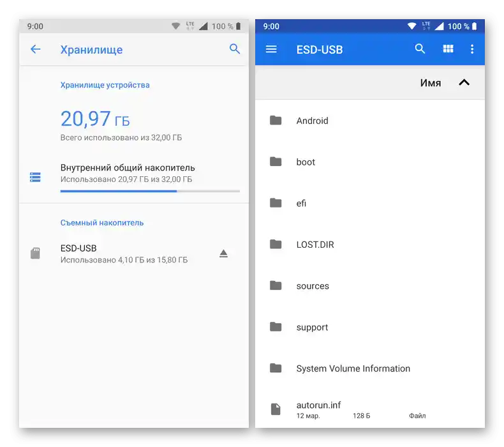Open the System Volume Information folder
504x447 pixels.
[369, 368]
